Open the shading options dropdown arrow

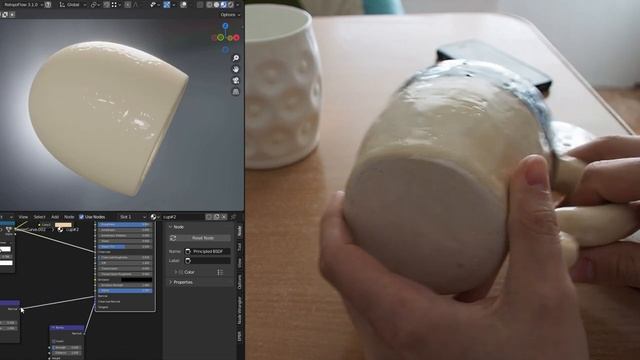[238, 5]
